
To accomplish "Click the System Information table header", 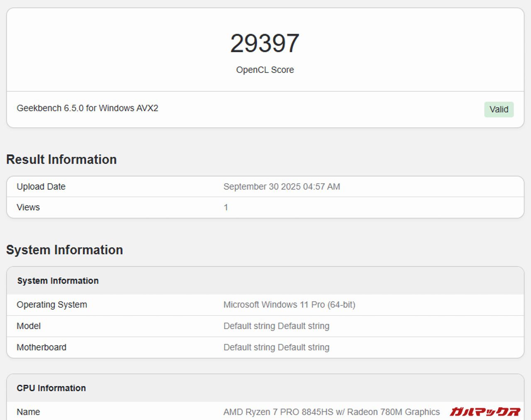I will [58, 281].
